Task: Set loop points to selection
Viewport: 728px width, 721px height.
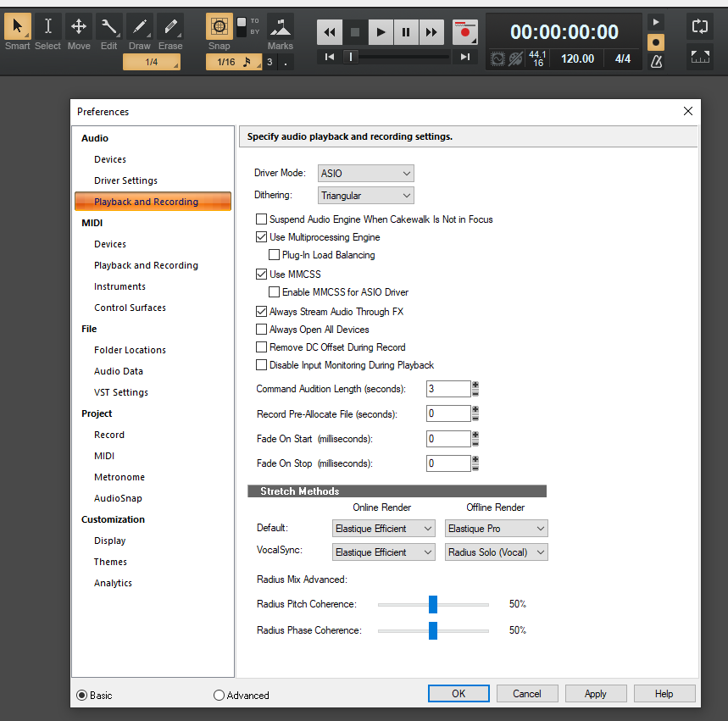Action: coord(700,57)
